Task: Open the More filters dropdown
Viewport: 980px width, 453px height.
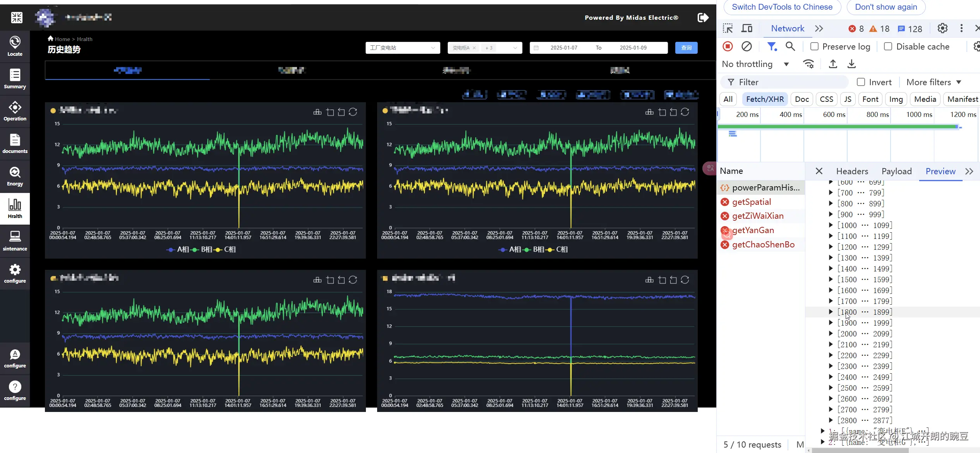Action: [x=934, y=82]
